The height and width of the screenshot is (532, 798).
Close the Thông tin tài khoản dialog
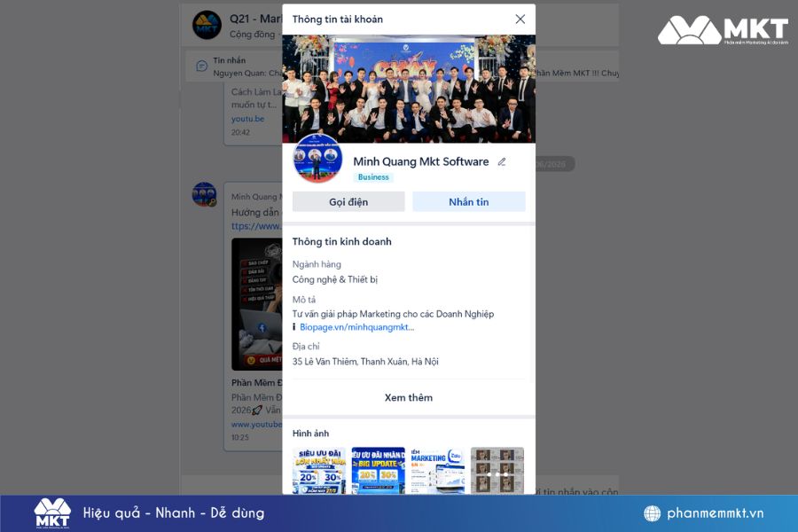pos(520,20)
